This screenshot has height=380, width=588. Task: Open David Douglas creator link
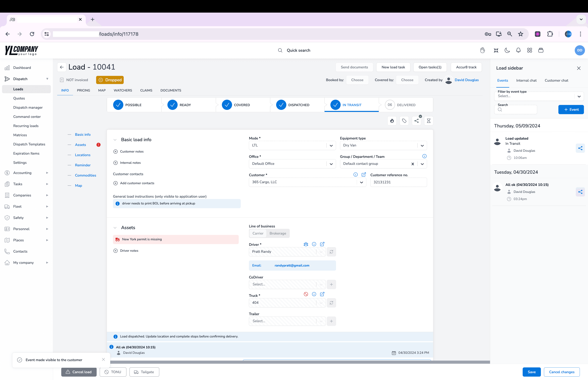[466, 80]
